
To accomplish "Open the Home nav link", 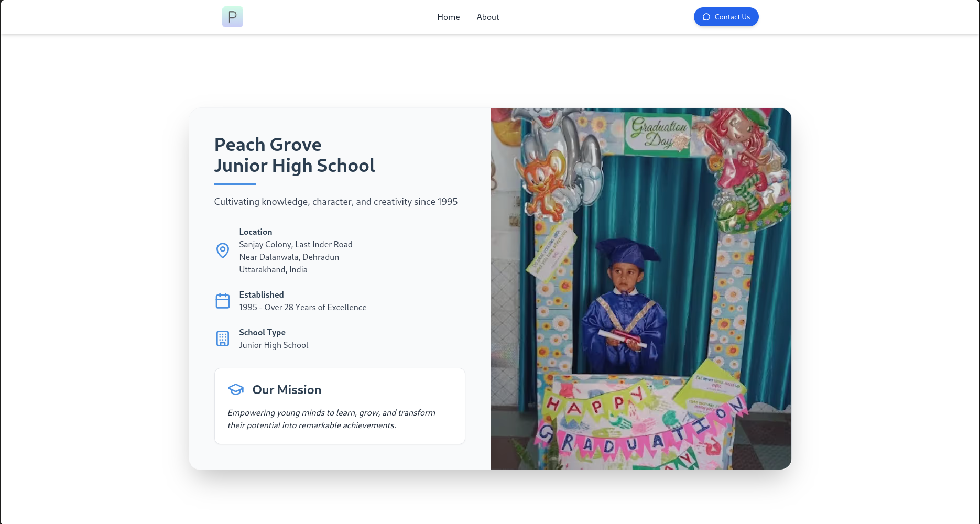I will click(449, 17).
